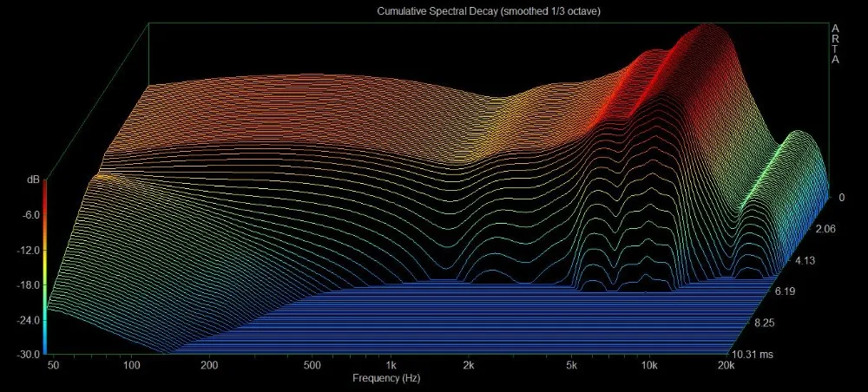This screenshot has height=392, width=868.
Task: Click the "Frequency (Hz)" axis label
Action: pyautogui.click(x=386, y=378)
